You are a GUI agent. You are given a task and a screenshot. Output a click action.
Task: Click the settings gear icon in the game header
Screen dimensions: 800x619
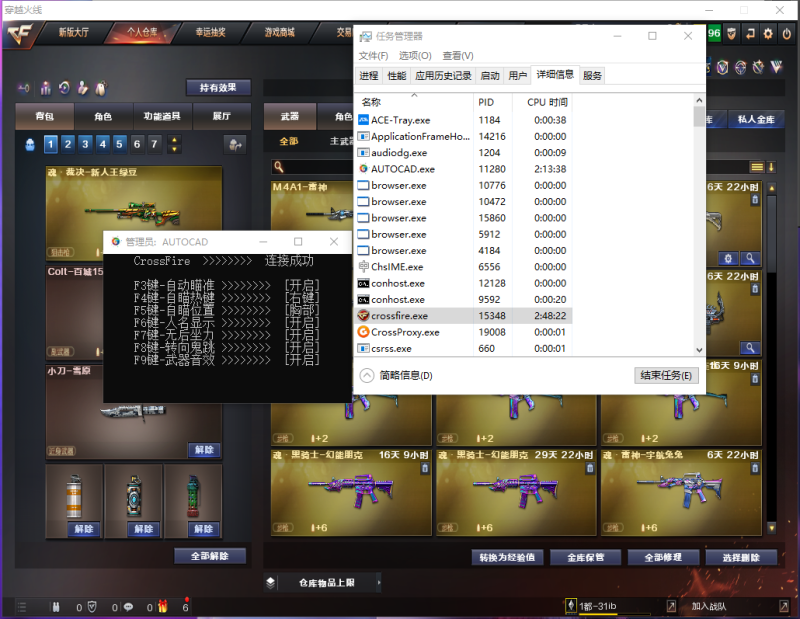(x=768, y=35)
